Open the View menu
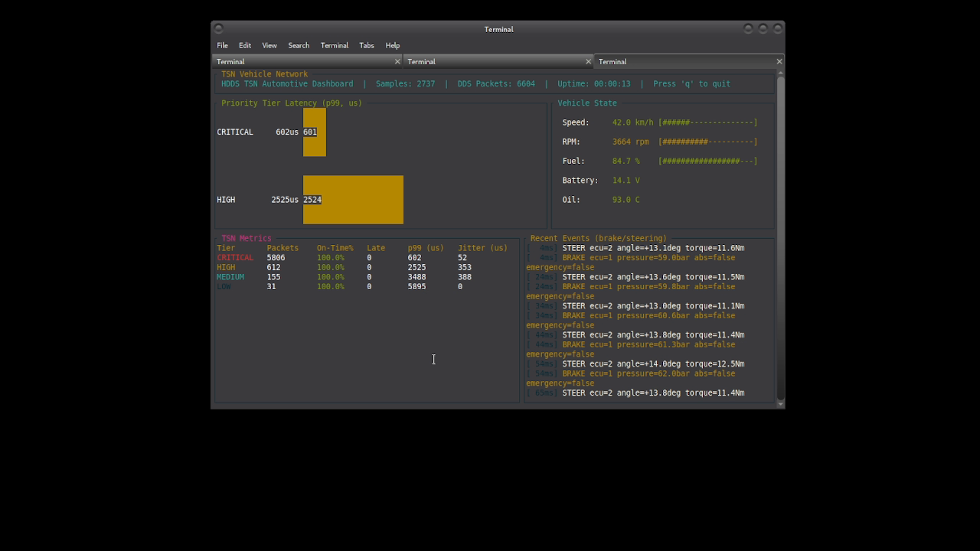980x551 pixels. click(269, 45)
